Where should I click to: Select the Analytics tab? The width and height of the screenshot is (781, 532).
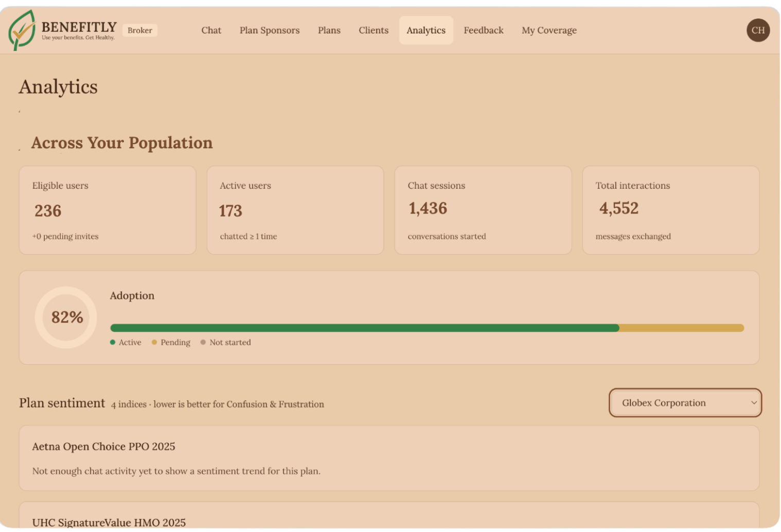(x=426, y=30)
